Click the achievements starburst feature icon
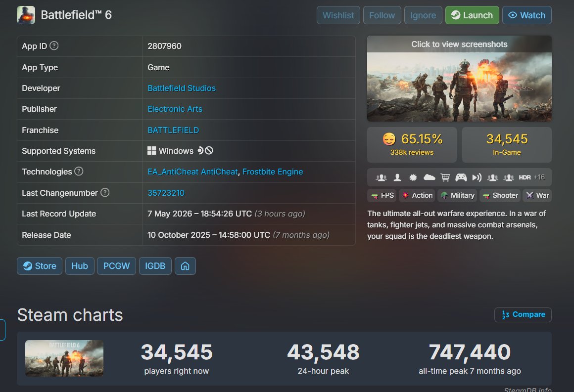Image resolution: width=574 pixels, height=392 pixels. 413,177
